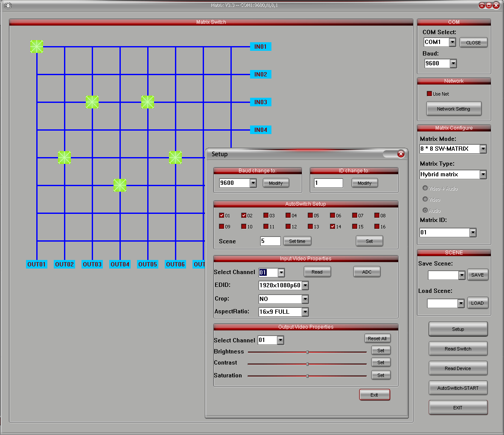504x435 pixels.
Task: Select the OUT01 output label
Action: coord(37,264)
